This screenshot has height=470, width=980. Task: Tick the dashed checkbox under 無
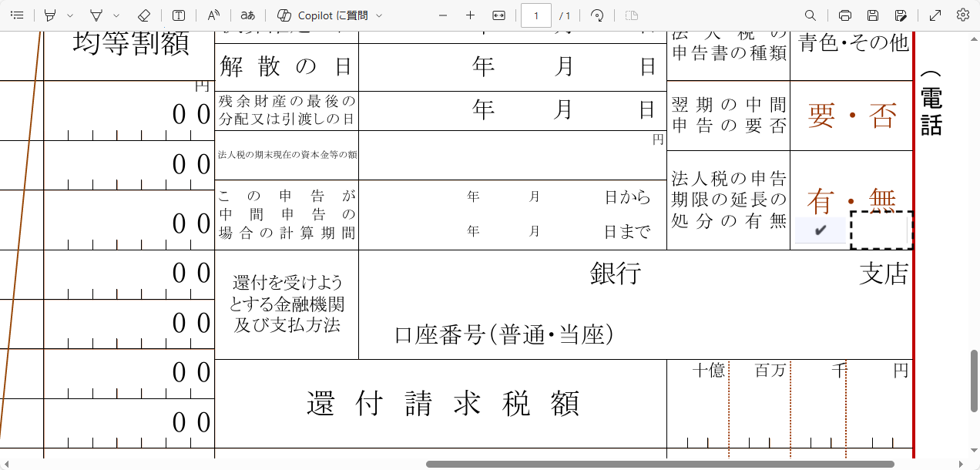(x=881, y=230)
